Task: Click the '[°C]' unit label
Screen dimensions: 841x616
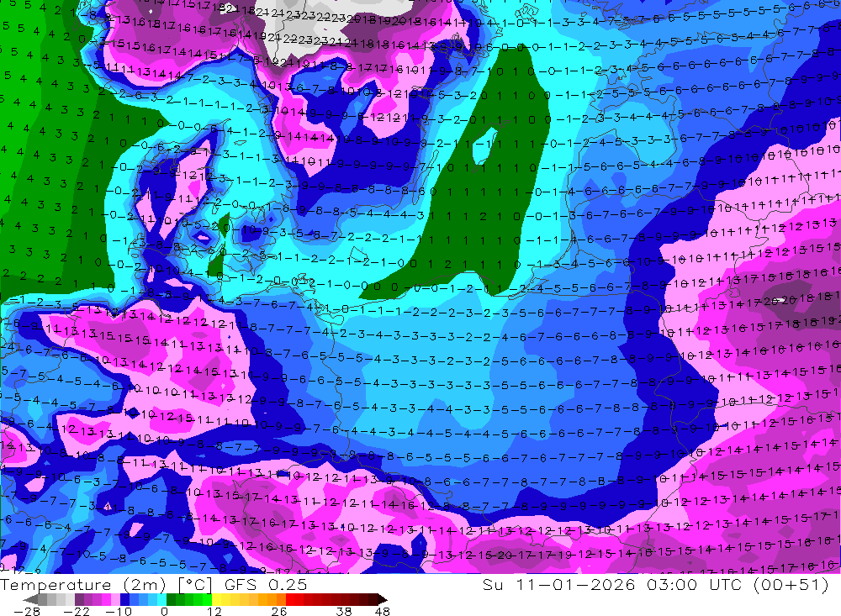Action: coord(195,585)
